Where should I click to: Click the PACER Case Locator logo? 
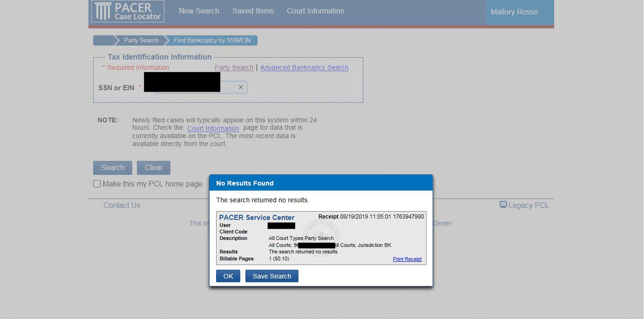128,12
